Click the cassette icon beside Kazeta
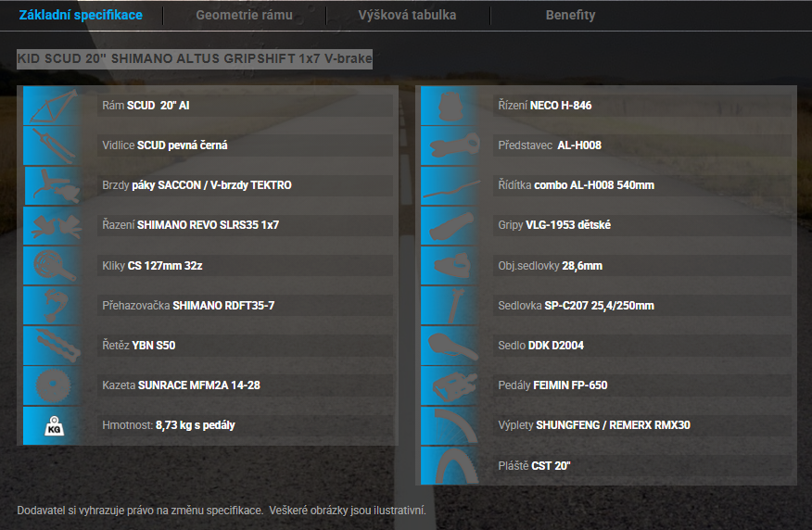 [54, 385]
